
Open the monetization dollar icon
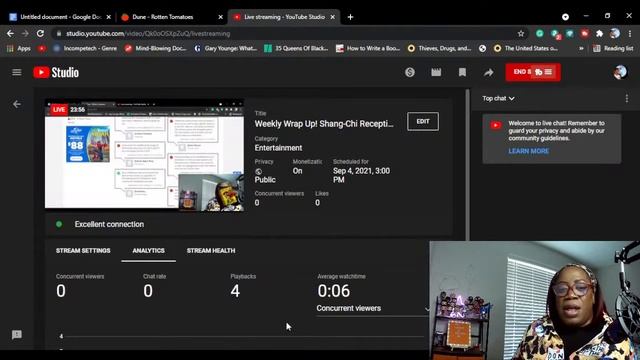tap(410, 72)
